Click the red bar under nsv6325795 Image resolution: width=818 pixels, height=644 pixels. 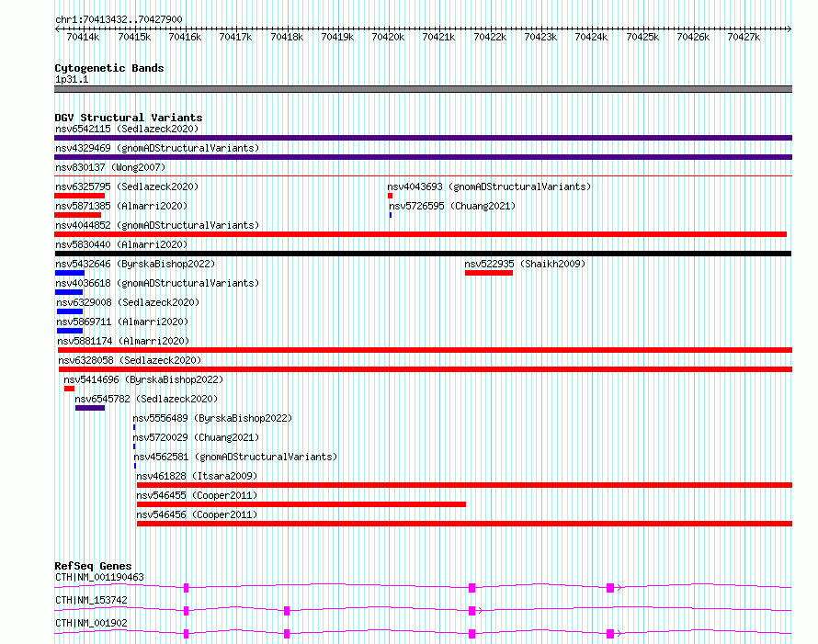point(79,196)
